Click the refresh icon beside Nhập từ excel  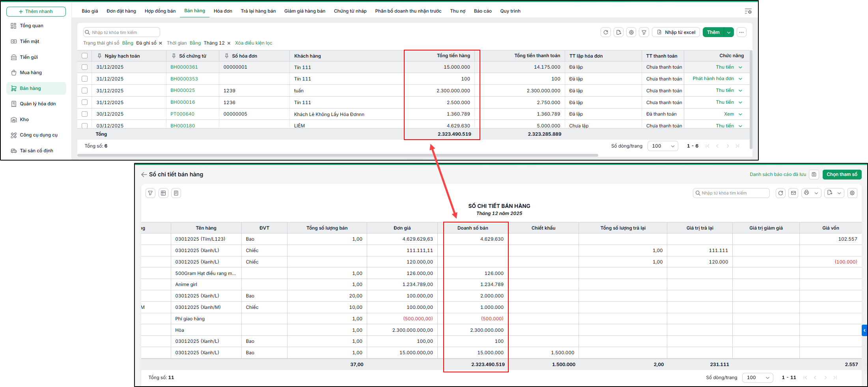coord(606,32)
